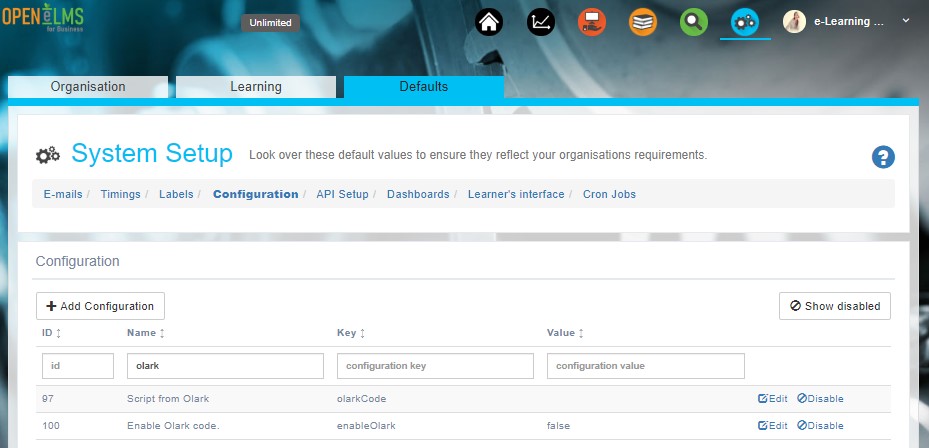Toggle Show disabled configurations
The width and height of the screenshot is (929, 448).
[x=835, y=306]
